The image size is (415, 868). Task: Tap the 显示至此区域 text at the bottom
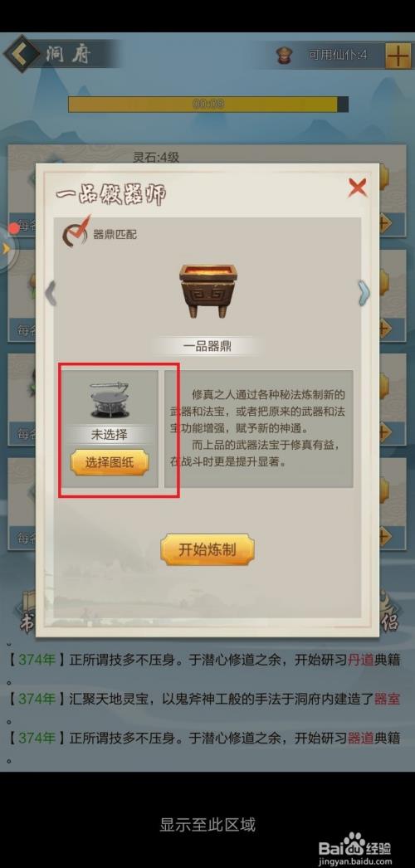pos(207,824)
